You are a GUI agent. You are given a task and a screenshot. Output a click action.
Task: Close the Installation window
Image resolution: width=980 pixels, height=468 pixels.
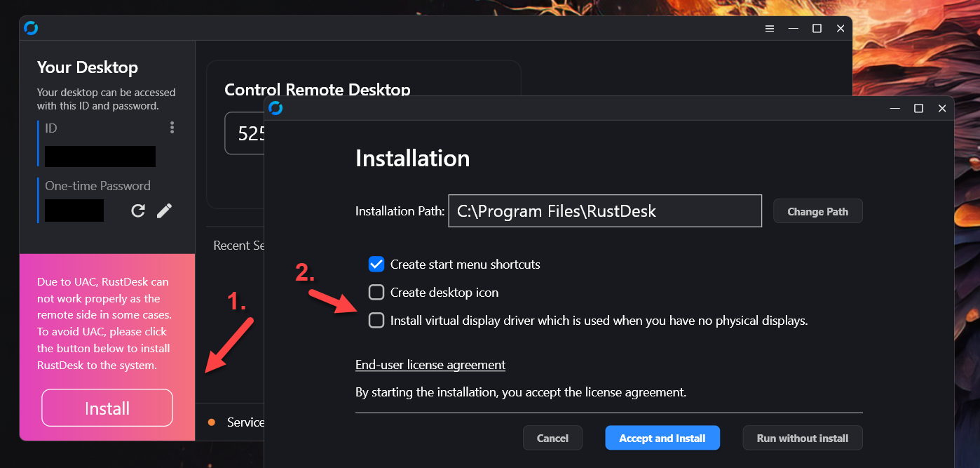coord(942,109)
